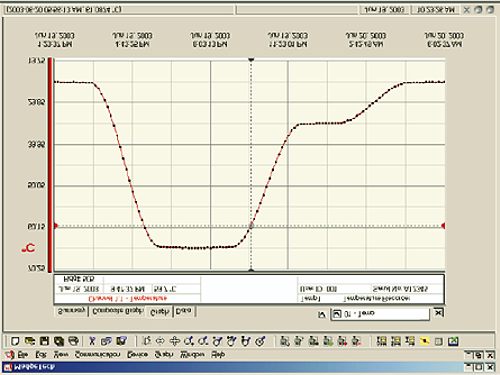500x375 pixels.
Task: Click the Cut scissors toolbar icon
Action: coord(92,341)
